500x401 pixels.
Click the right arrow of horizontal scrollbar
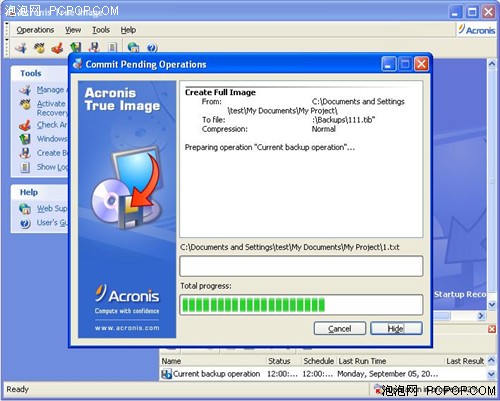[481, 315]
